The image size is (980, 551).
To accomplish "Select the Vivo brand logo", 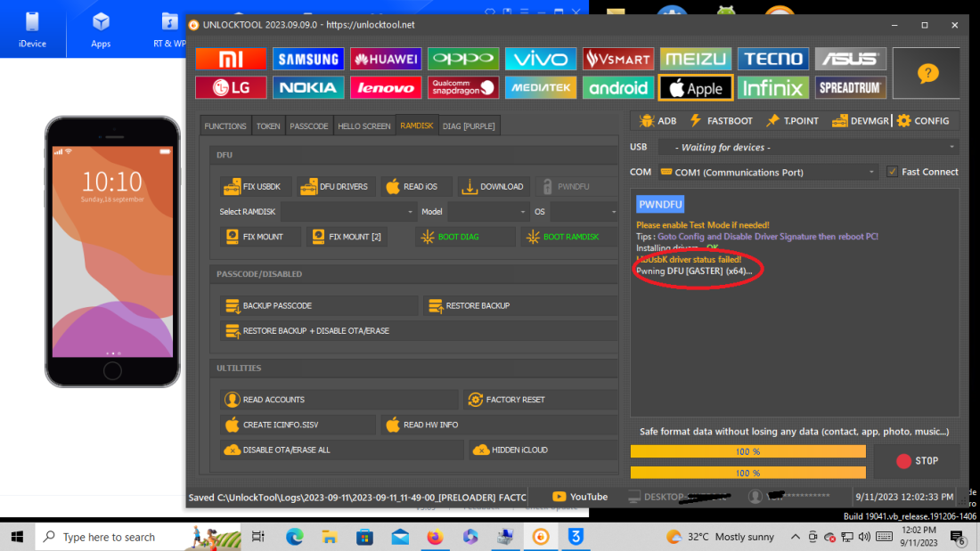I will click(x=541, y=59).
